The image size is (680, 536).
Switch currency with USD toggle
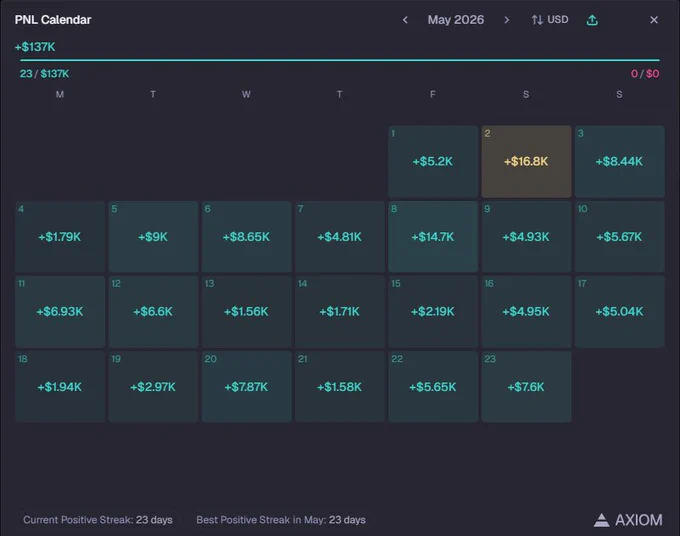click(x=550, y=20)
